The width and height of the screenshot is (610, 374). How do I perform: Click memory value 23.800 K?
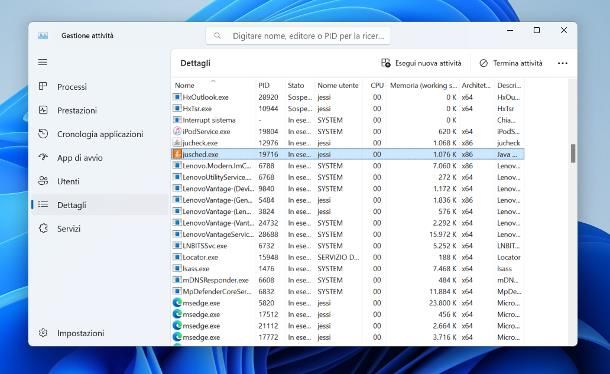pos(442,303)
